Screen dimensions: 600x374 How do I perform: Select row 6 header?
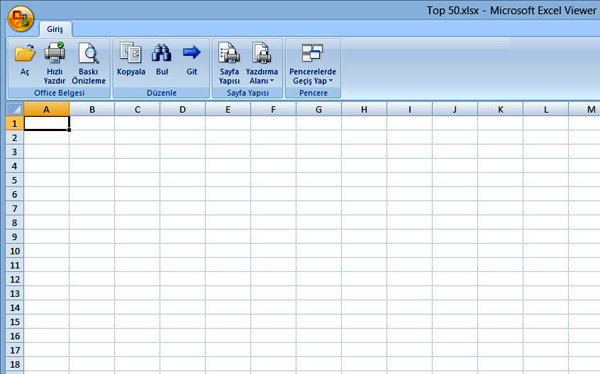coord(15,194)
